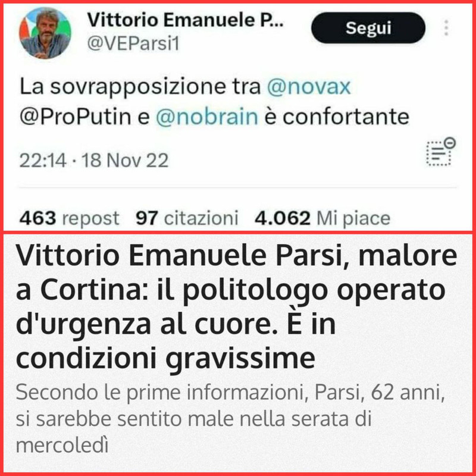Viewport: 476px width, 476px height.
Task: Click the Segui follow button
Action: click(x=368, y=28)
